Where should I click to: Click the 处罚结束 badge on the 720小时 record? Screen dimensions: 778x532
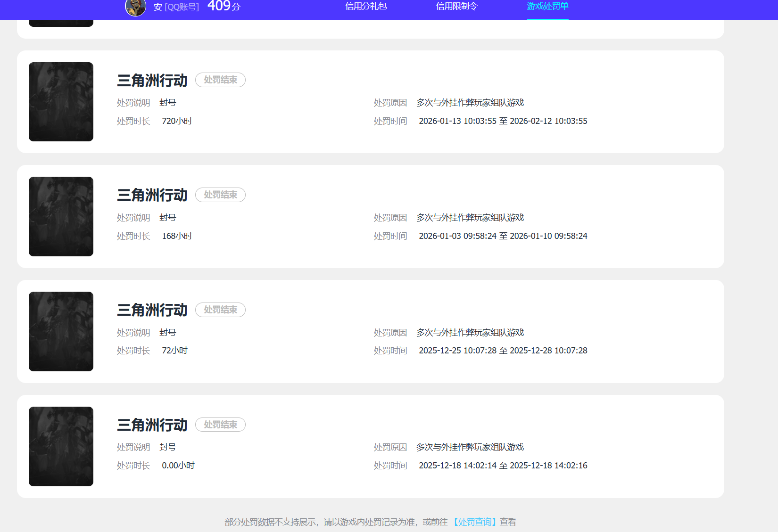tap(220, 80)
